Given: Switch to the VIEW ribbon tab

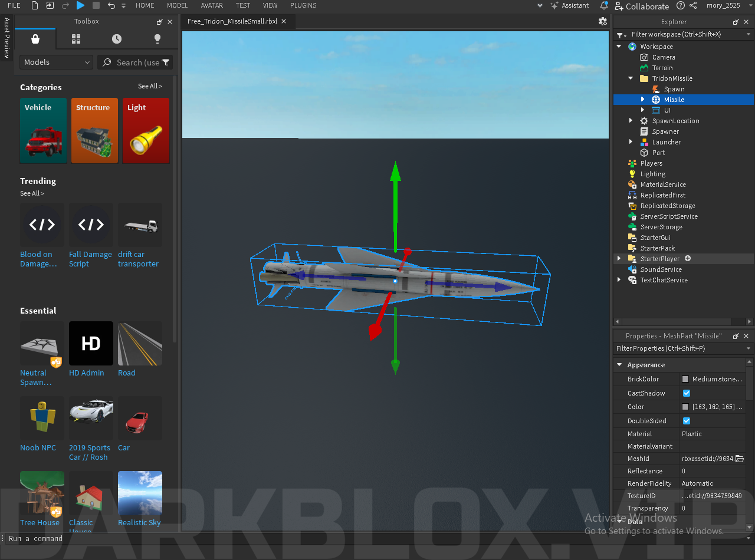Looking at the screenshot, I should (270, 5).
